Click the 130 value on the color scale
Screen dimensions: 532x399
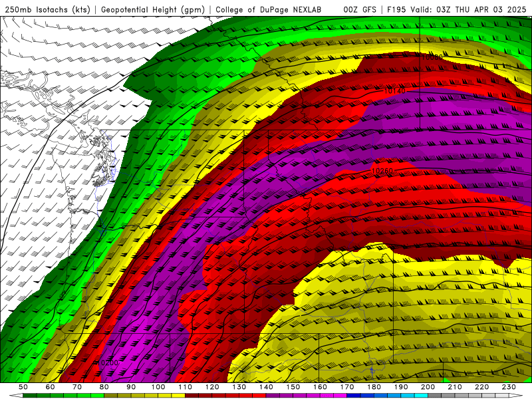coord(239,387)
